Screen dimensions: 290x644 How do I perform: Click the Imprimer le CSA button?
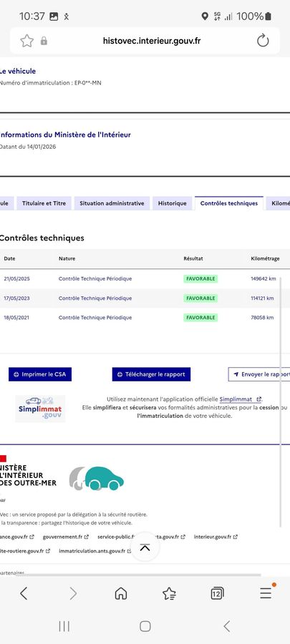pyautogui.click(x=40, y=374)
